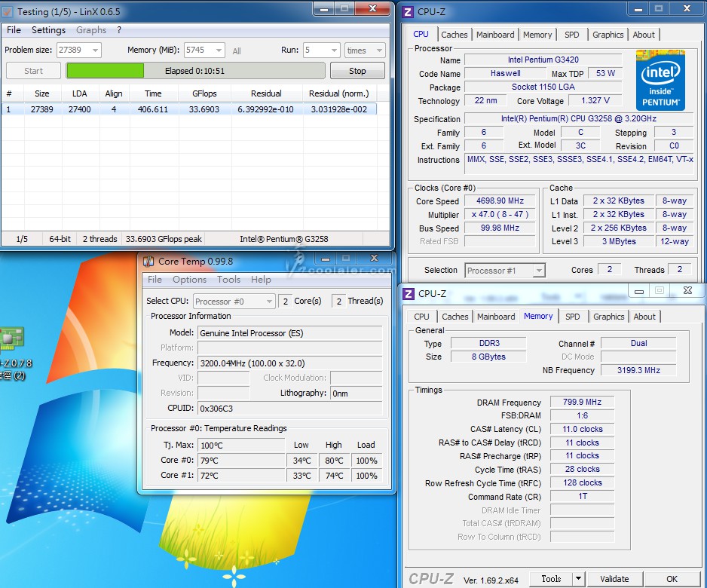Click the Multiplier value x 47.0
The image size is (707, 588).
pyautogui.click(x=500, y=214)
